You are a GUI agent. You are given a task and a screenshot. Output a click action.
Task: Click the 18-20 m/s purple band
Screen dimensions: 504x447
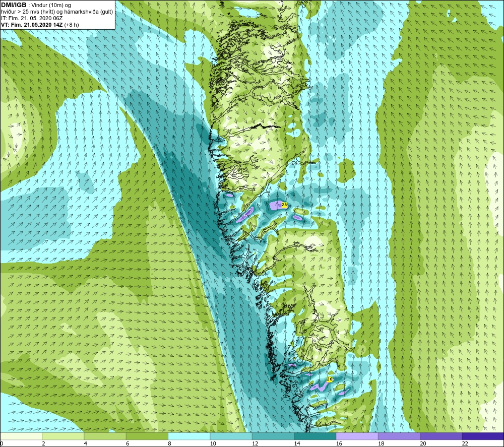(399, 436)
